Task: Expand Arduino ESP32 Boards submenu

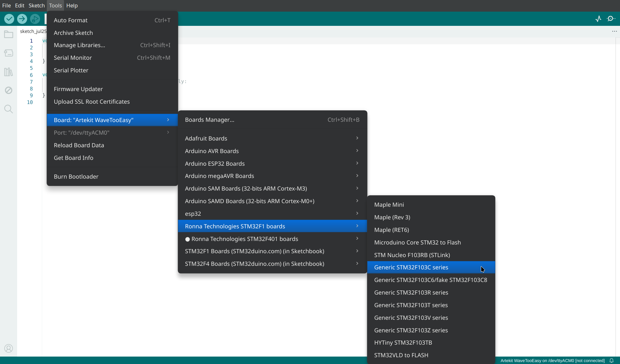Action: click(272, 163)
